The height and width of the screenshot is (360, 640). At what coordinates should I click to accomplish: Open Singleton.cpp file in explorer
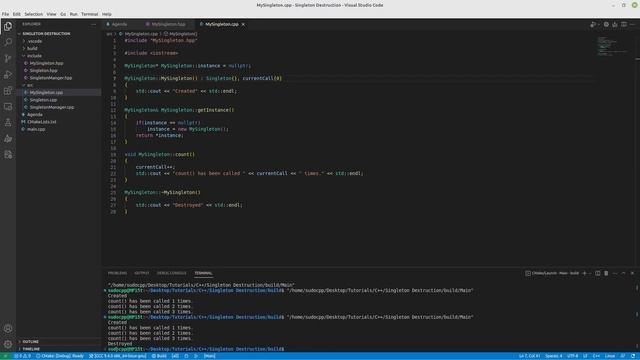43,100
